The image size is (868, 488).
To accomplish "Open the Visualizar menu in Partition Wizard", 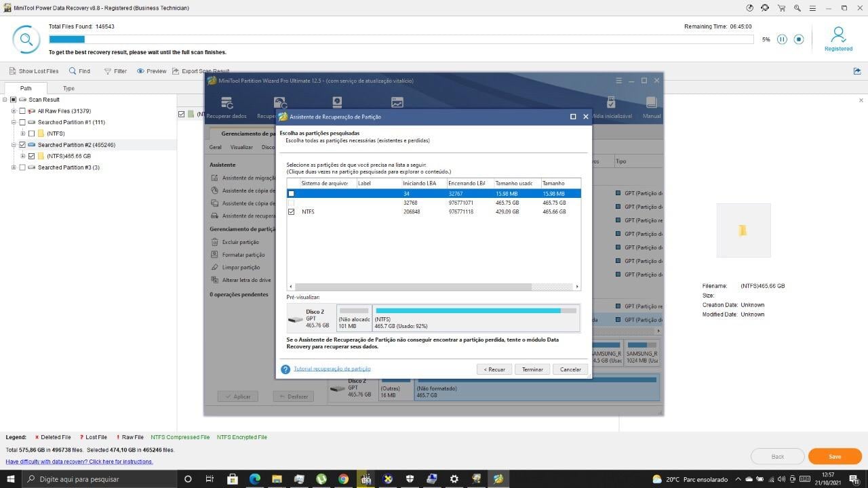I will (x=241, y=147).
